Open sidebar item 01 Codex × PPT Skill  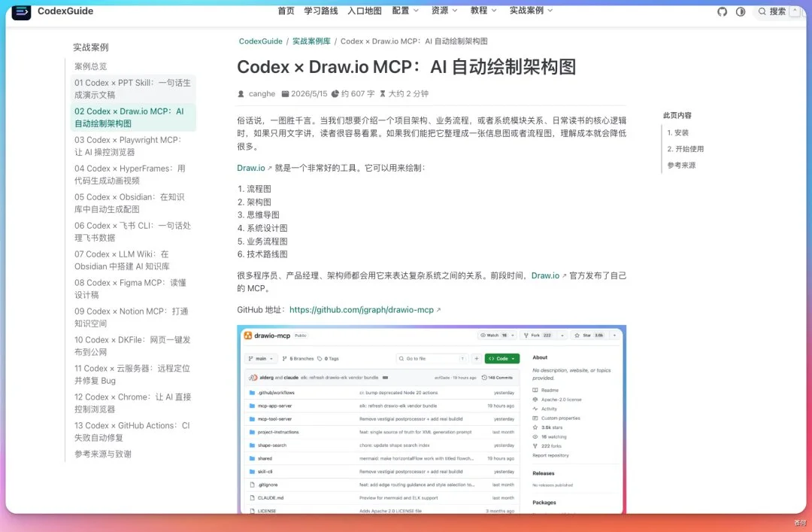(133, 89)
